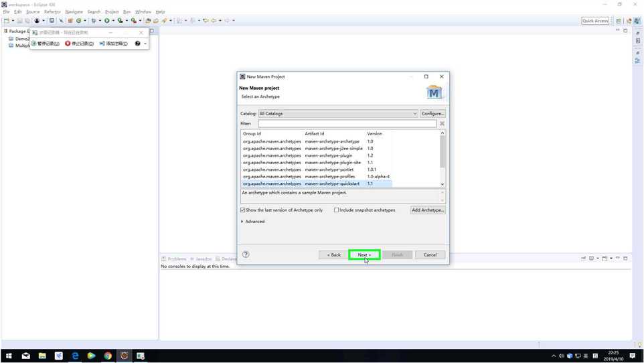This screenshot has height=363, width=644.
Task: Open the Mail app from the taskbar
Action: tap(26, 356)
